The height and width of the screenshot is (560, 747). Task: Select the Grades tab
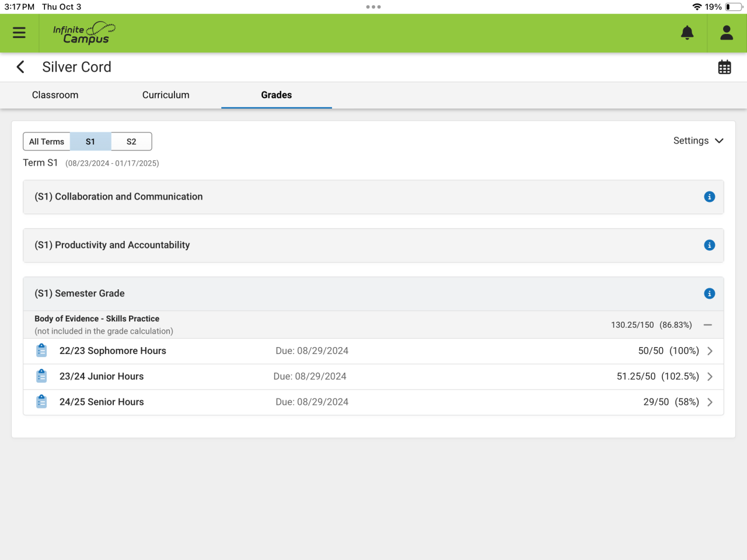click(x=277, y=95)
